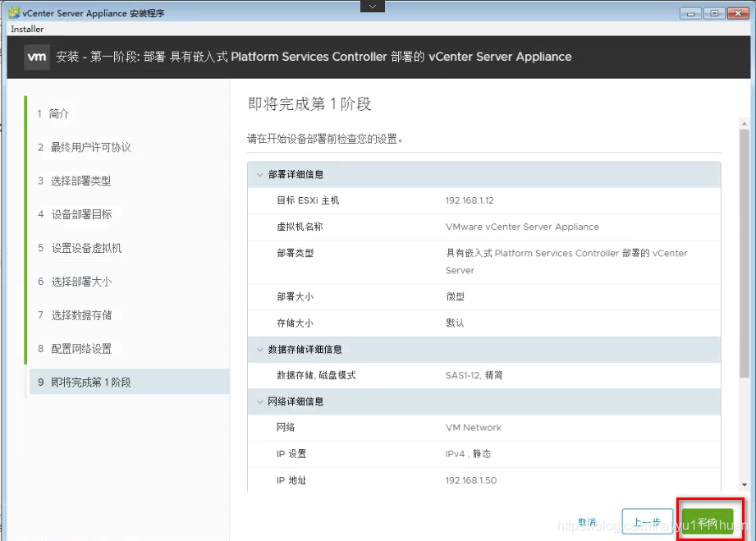Go to step 6 选择部署大小
This screenshot has height=541, width=756.
click(x=75, y=282)
